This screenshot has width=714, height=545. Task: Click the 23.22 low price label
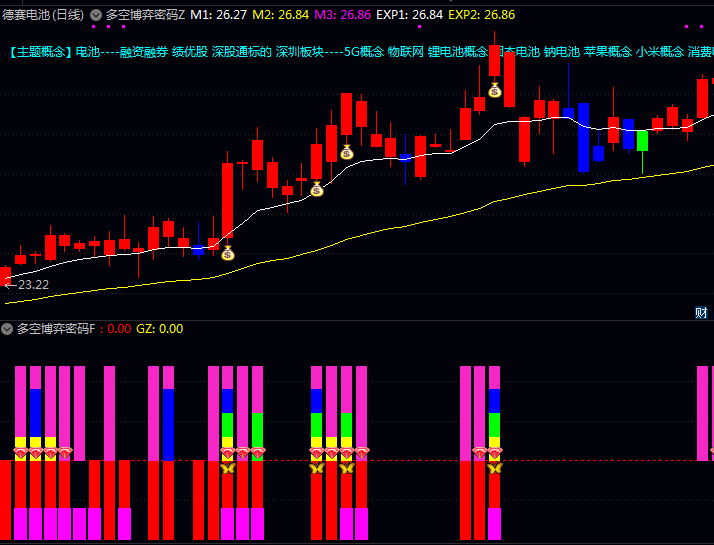pyautogui.click(x=33, y=285)
